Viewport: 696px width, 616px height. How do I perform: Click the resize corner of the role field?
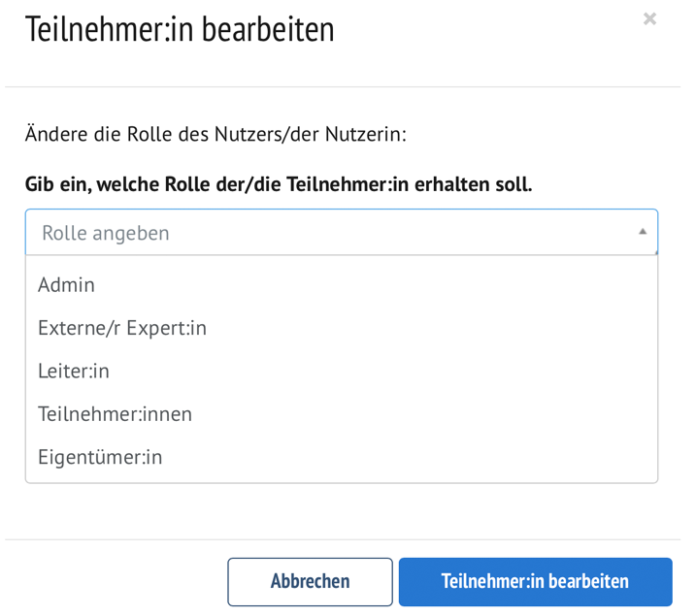[x=655, y=252]
